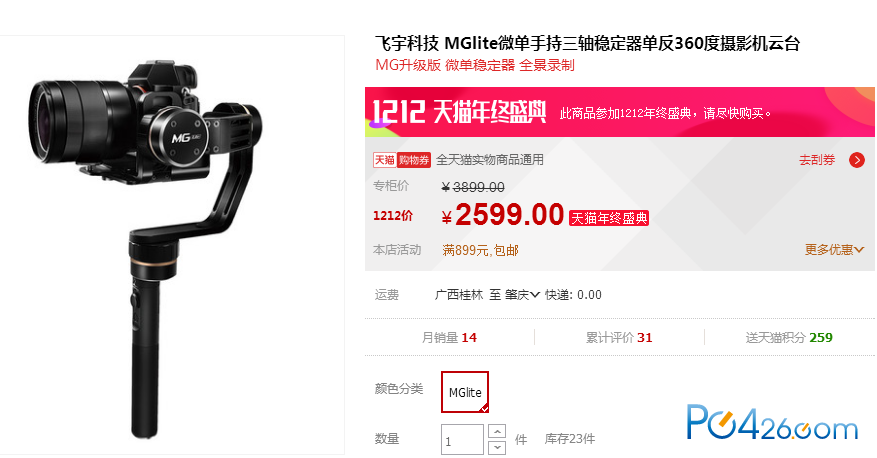Click the 去刮券 link

coord(817,160)
